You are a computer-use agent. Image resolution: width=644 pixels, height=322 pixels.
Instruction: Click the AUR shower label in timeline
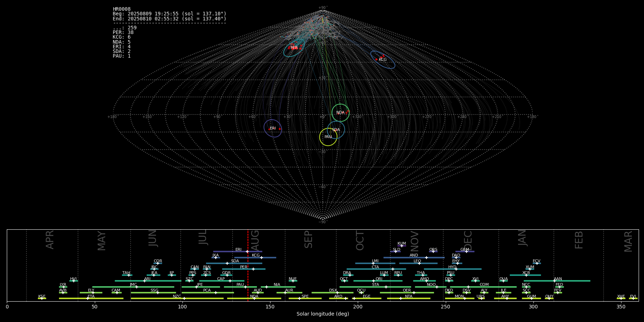click(x=289, y=291)
